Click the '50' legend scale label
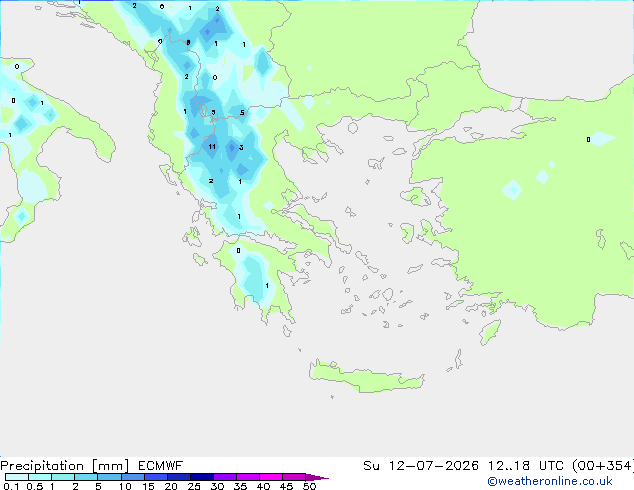Image resolution: width=634 pixels, height=490 pixels. point(309,486)
